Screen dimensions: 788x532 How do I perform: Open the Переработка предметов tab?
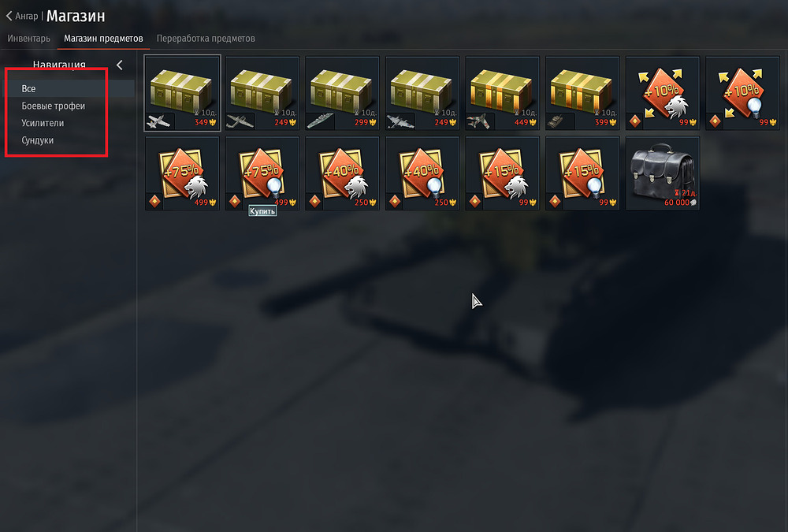[206, 39]
